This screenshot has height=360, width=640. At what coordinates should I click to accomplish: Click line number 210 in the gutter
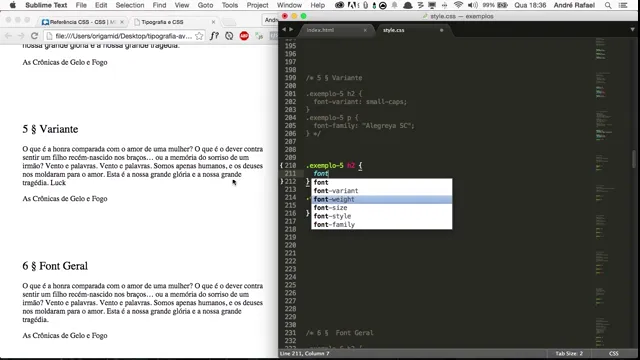(x=290, y=165)
